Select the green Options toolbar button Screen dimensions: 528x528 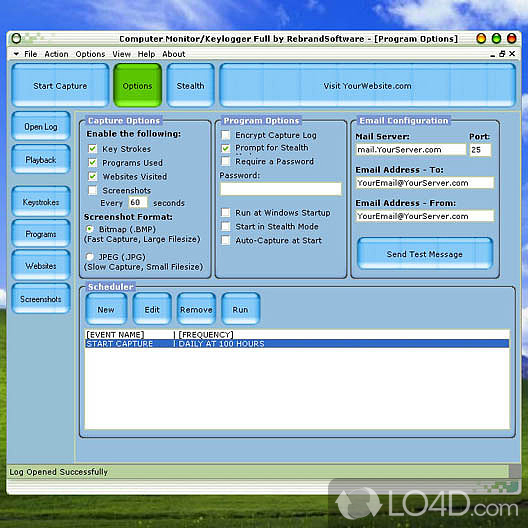[x=137, y=86]
